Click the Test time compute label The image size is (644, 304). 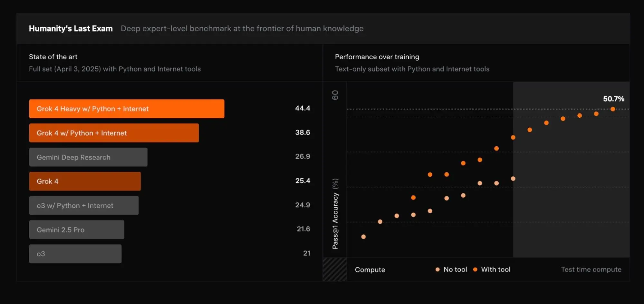[x=591, y=270]
